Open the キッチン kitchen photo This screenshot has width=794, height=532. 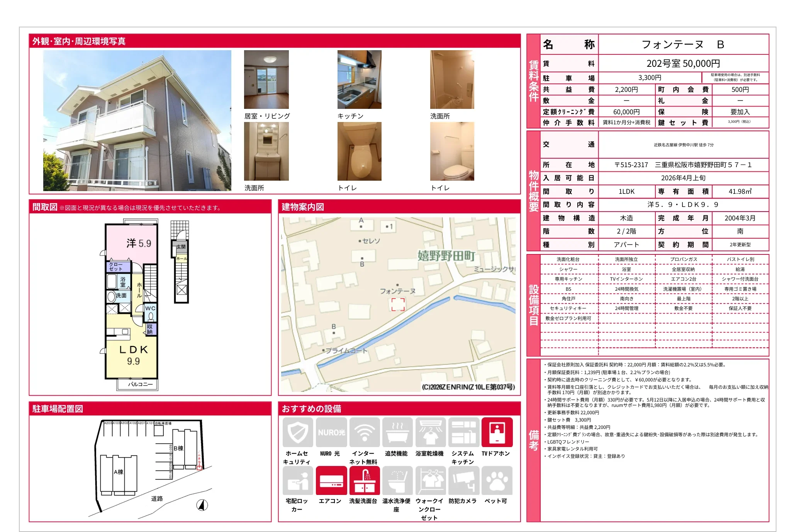click(359, 80)
